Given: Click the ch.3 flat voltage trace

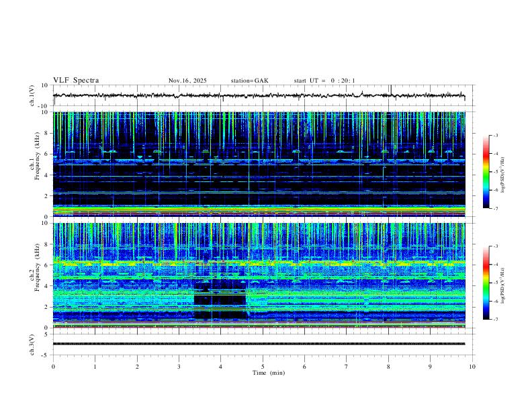Looking at the screenshot, I should (x=259, y=344).
